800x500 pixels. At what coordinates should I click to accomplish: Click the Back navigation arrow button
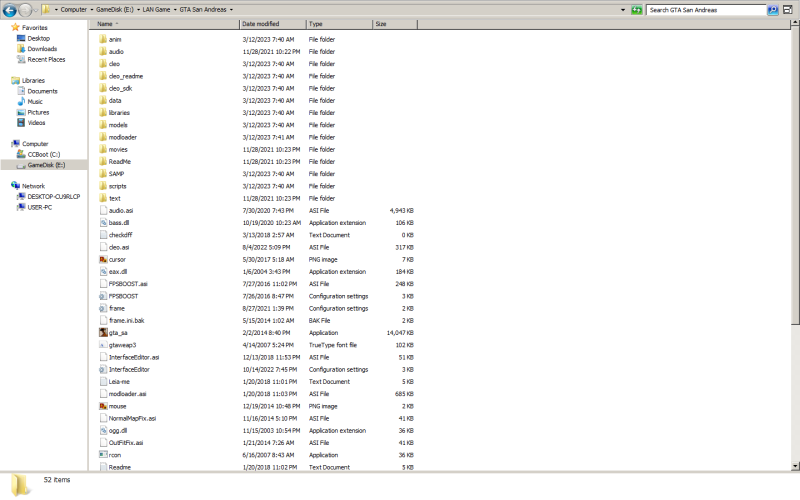[x=10, y=10]
